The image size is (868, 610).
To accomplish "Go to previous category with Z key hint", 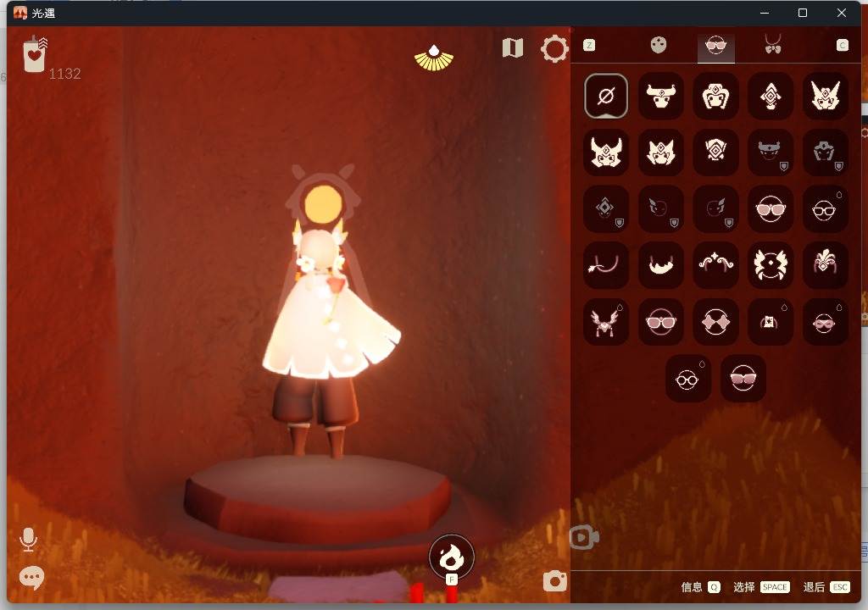I will pyautogui.click(x=590, y=46).
